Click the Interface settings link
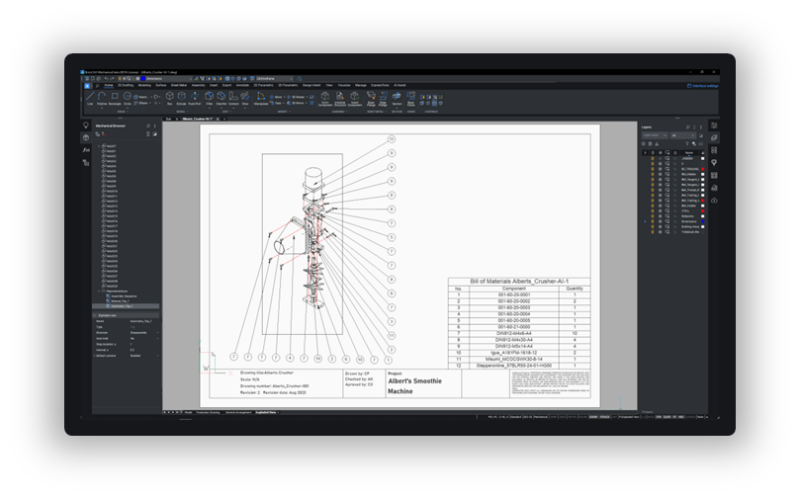800x499 pixels. click(x=704, y=85)
